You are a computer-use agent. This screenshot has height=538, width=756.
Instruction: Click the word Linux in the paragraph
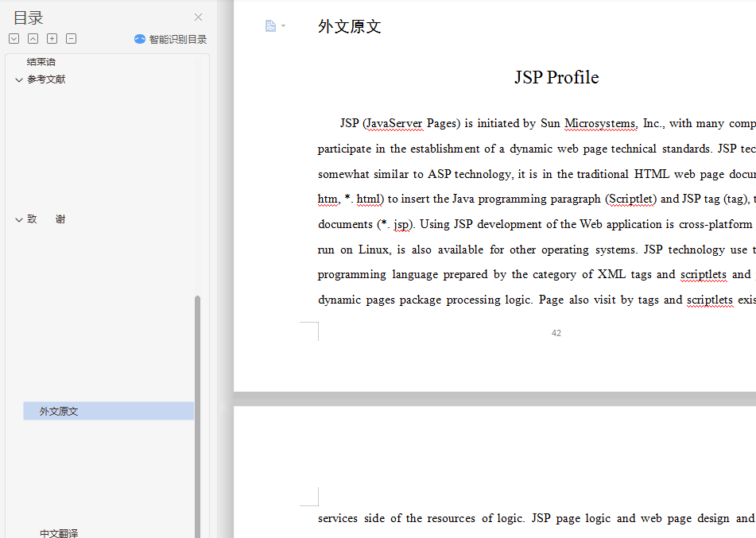coord(374,250)
